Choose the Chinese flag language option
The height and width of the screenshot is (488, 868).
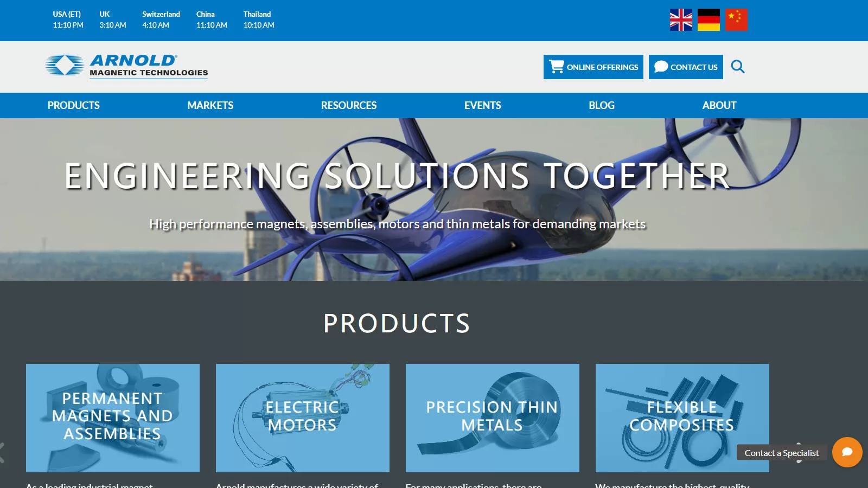coord(736,20)
